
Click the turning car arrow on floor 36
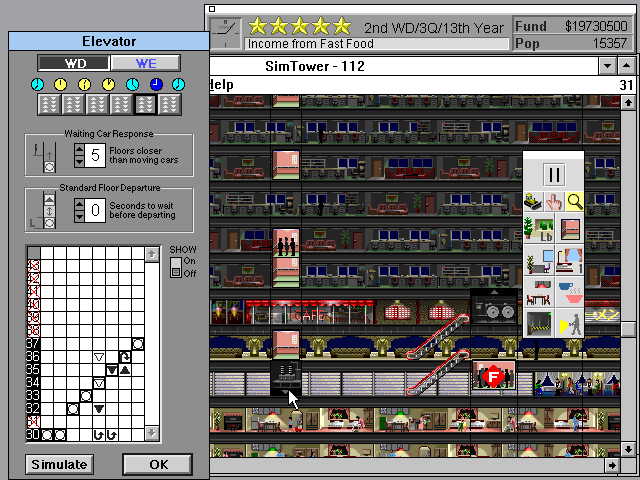pyautogui.click(x=125, y=357)
